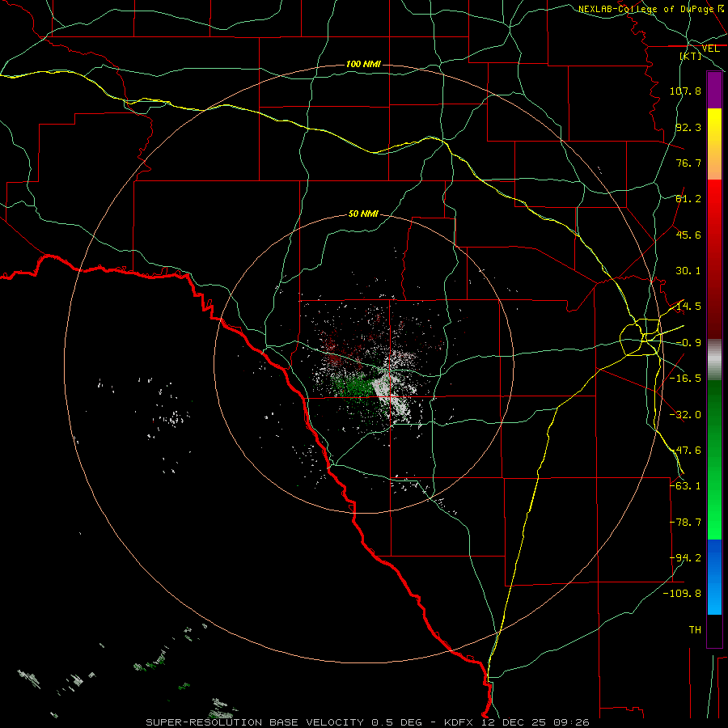
Task: Select the 92.3 velocity scale value
Action: tap(688, 127)
